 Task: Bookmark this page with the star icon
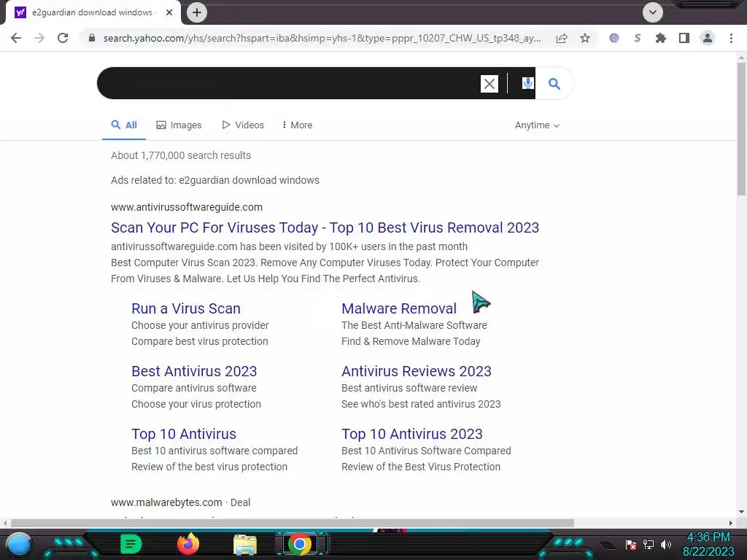click(585, 38)
